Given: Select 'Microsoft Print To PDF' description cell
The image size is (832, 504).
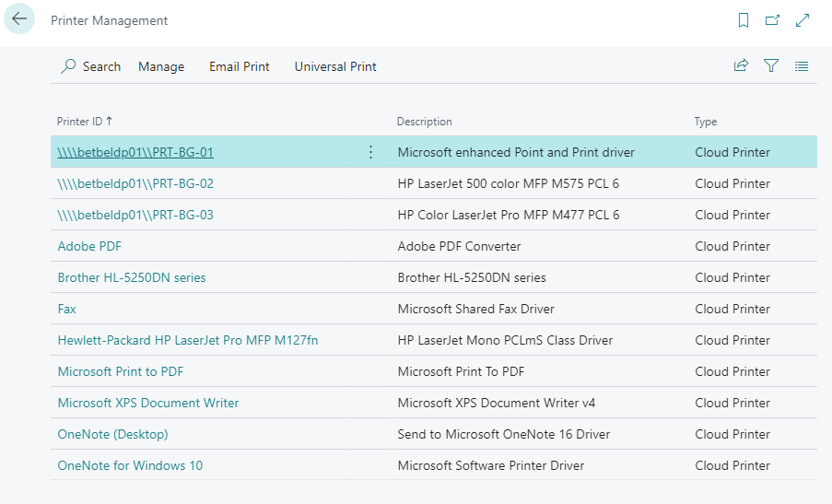Looking at the screenshot, I should [461, 371].
